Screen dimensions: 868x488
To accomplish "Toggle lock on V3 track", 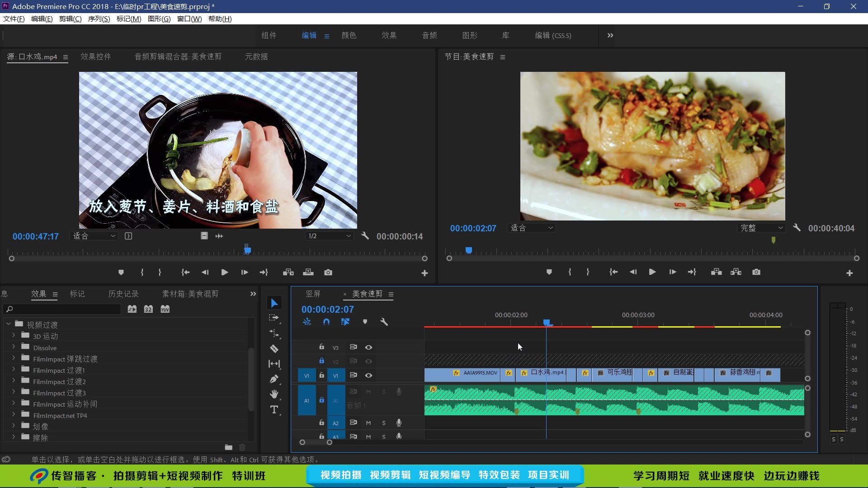I will coord(321,347).
